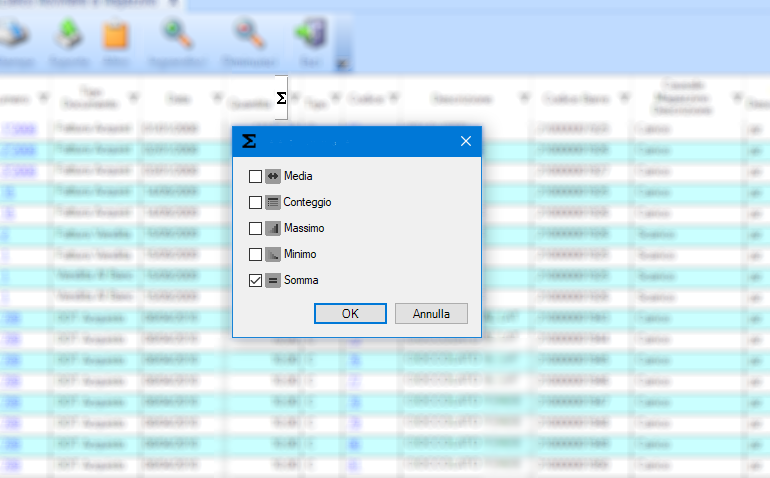This screenshot has height=478, width=770.
Task: Open the Codice Barre column filter dropdown
Action: [x=625, y=98]
